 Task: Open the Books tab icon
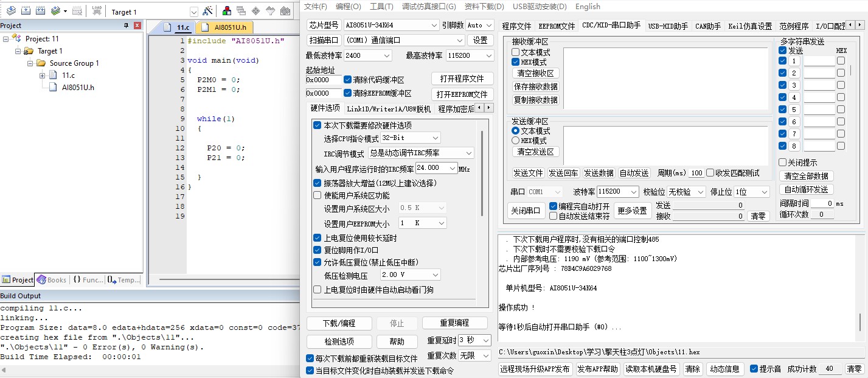pyautogui.click(x=52, y=280)
